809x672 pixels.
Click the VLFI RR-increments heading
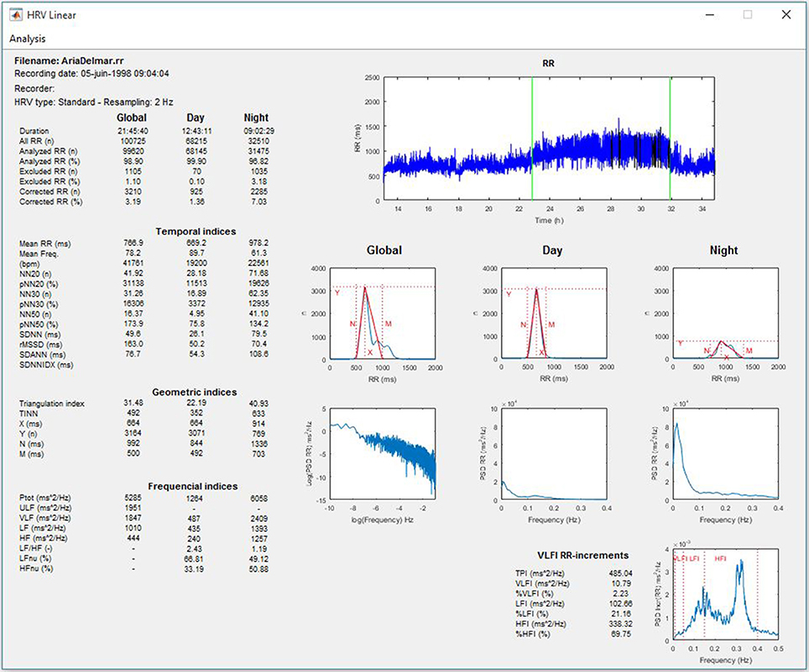pos(582,555)
